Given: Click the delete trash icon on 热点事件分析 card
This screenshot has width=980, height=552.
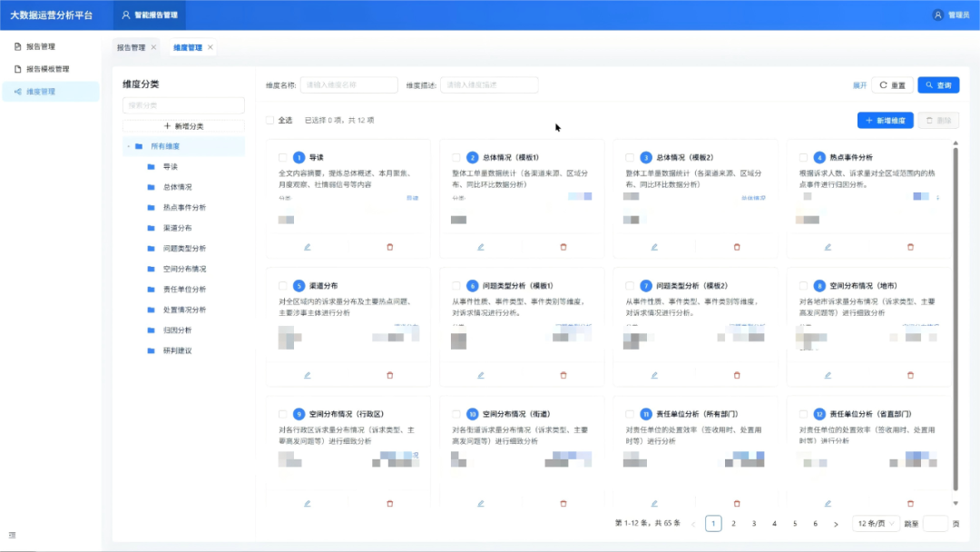Looking at the screenshot, I should [909, 246].
